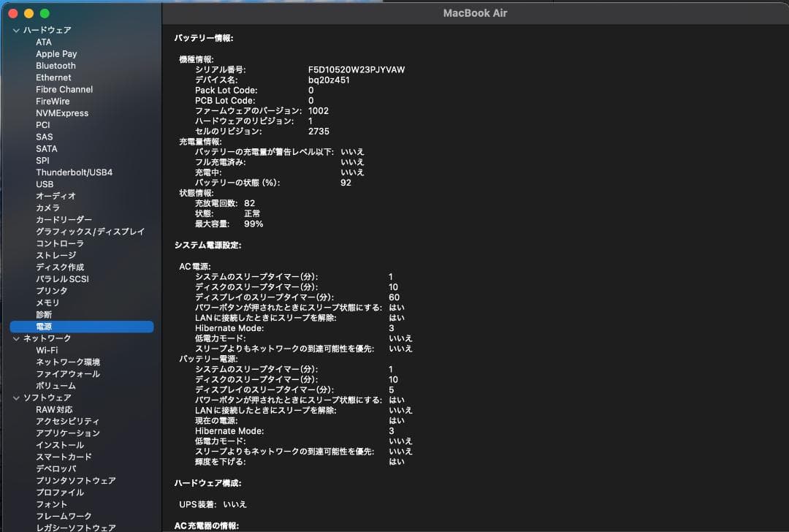Select フレームワーク entry
This screenshot has width=789, height=532.
click(x=64, y=517)
